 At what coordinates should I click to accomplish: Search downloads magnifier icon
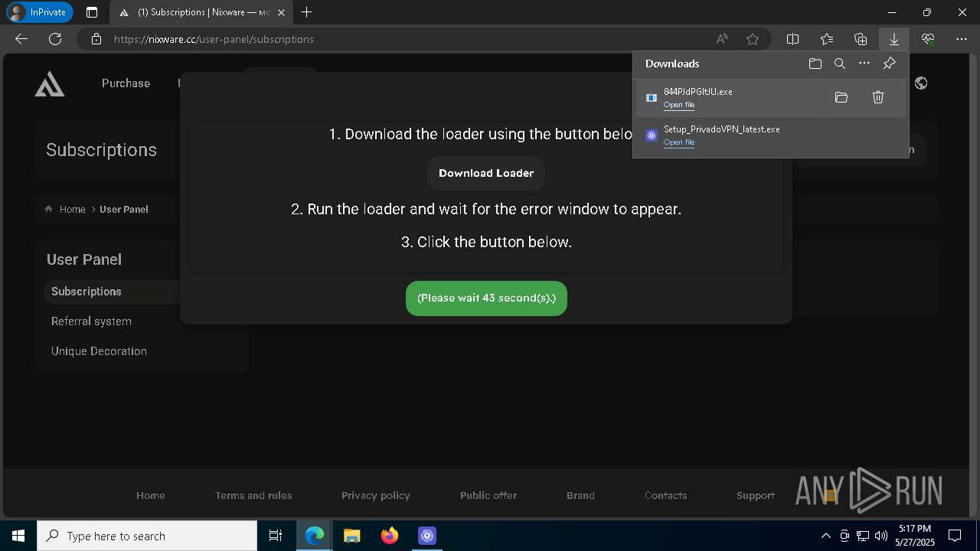point(840,64)
